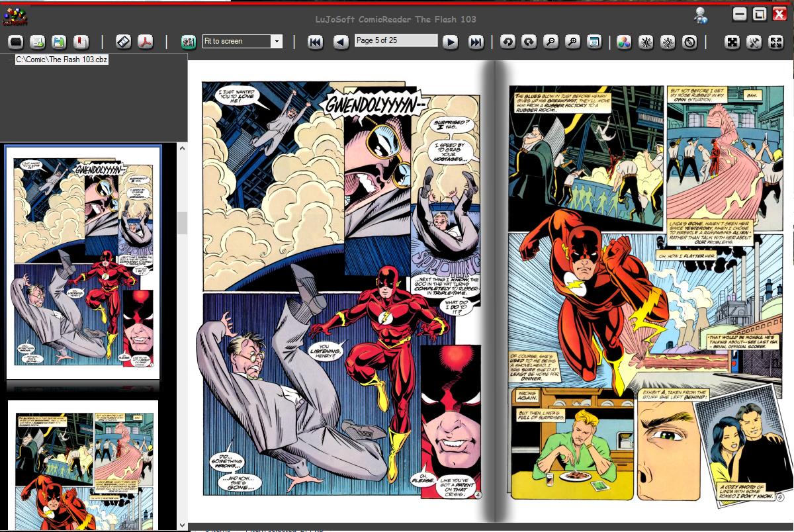Image resolution: width=794 pixels, height=532 pixels.
Task: Click the tilted ticket-shaped icon left of PDF
Action: pyautogui.click(x=124, y=42)
